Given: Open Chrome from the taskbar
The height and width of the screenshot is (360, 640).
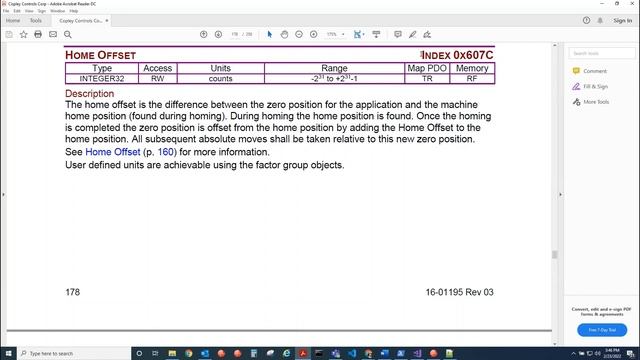Looking at the screenshot, I should 189,353.
